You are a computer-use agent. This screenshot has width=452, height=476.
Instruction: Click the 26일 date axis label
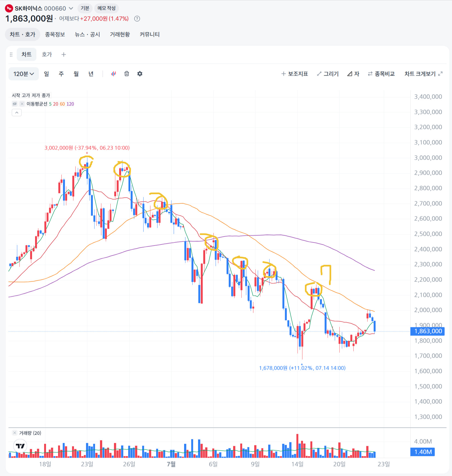[x=129, y=464]
